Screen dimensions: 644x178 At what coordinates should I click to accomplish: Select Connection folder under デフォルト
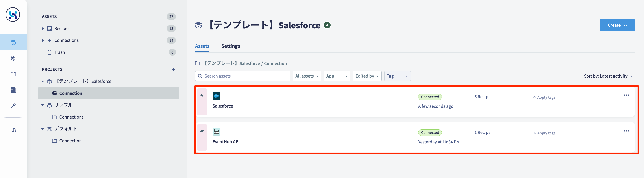tap(70, 141)
